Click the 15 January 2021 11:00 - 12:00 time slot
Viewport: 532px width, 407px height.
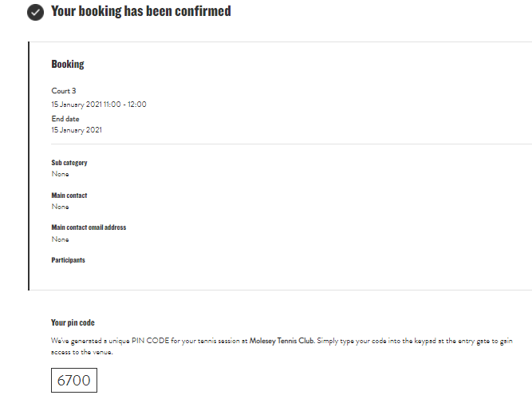[x=99, y=105]
